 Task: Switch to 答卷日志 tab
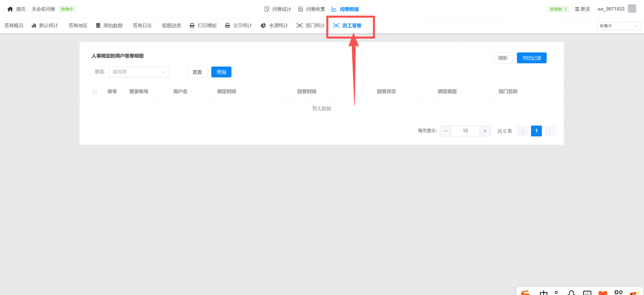142,25
